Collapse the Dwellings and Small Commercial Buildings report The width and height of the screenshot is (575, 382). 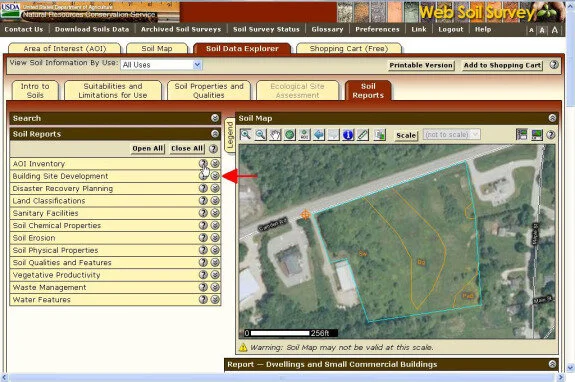click(x=552, y=364)
